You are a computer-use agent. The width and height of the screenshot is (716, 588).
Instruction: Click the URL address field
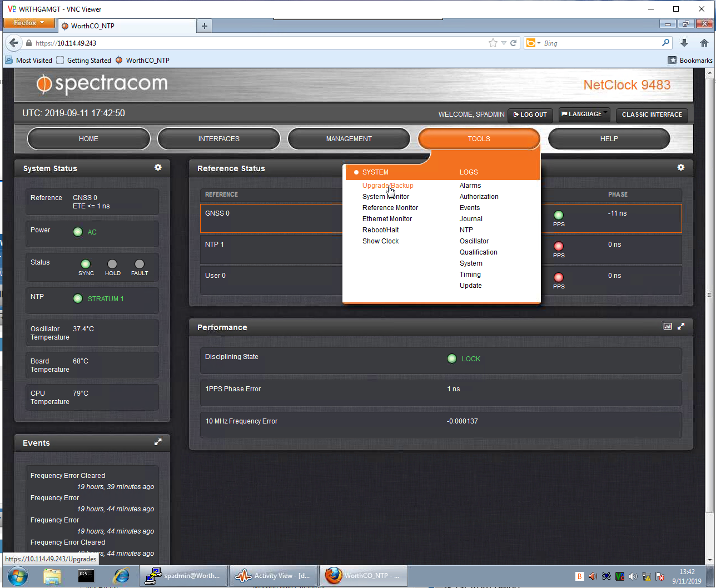(x=256, y=43)
